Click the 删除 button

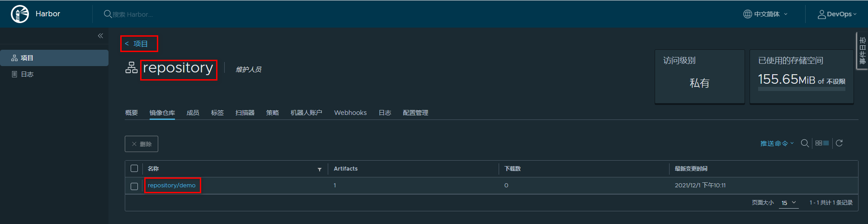142,144
